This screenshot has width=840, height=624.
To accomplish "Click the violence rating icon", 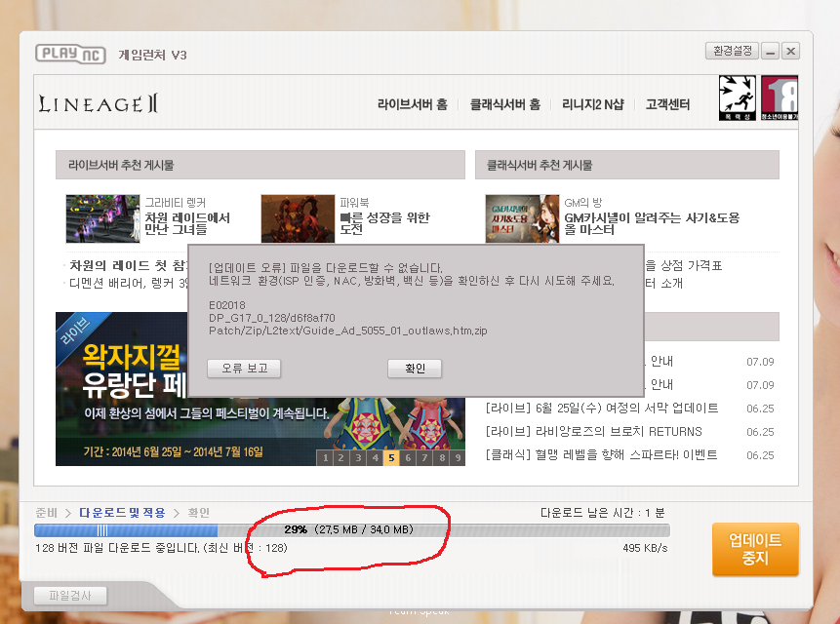I will (738, 97).
